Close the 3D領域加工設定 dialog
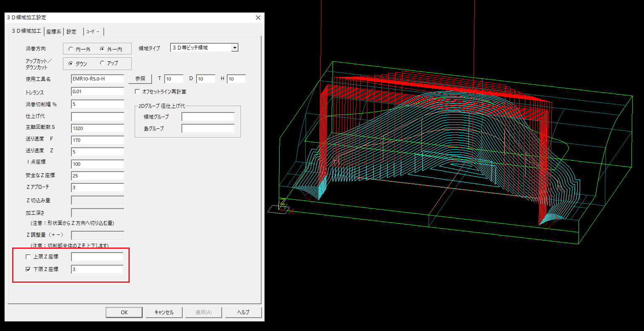Screen dimensions: 644x331 [258, 18]
